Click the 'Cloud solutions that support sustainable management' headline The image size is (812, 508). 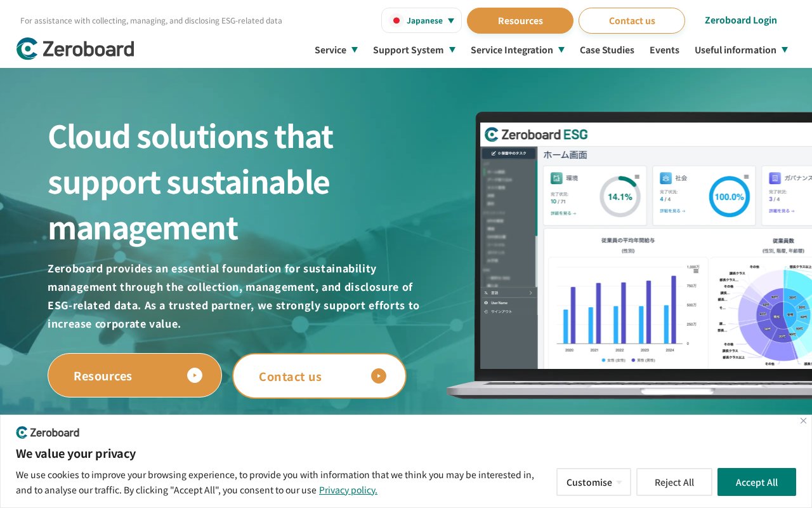(190, 182)
